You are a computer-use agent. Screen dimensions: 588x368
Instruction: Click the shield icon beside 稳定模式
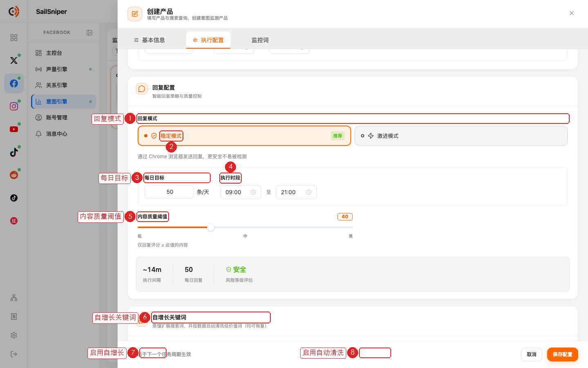click(154, 136)
